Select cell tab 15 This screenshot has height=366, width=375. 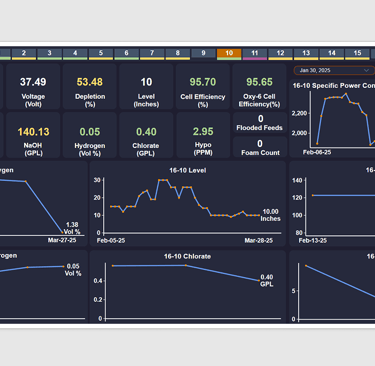pyautogui.click(x=357, y=53)
